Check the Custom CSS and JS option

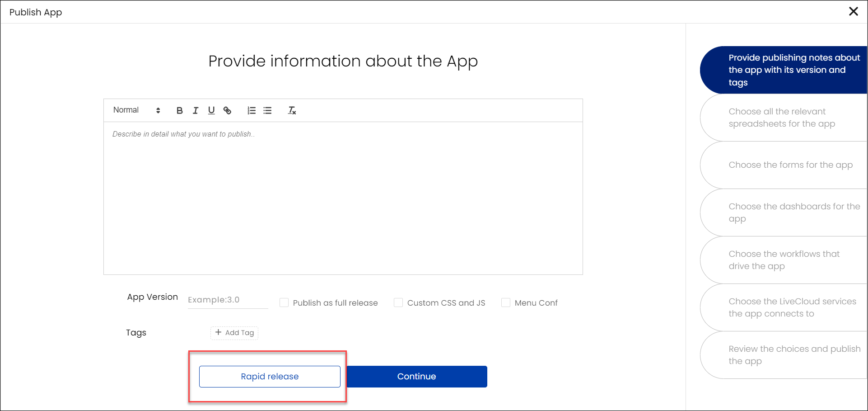click(398, 302)
